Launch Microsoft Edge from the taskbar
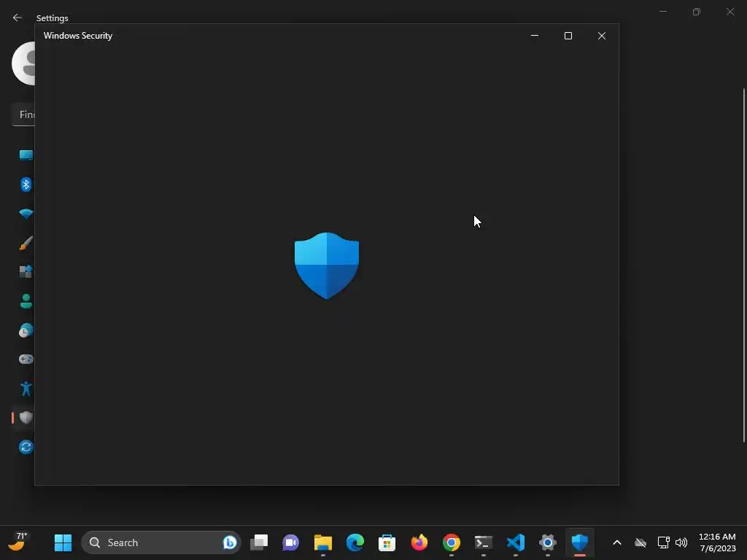747x560 pixels. point(355,542)
